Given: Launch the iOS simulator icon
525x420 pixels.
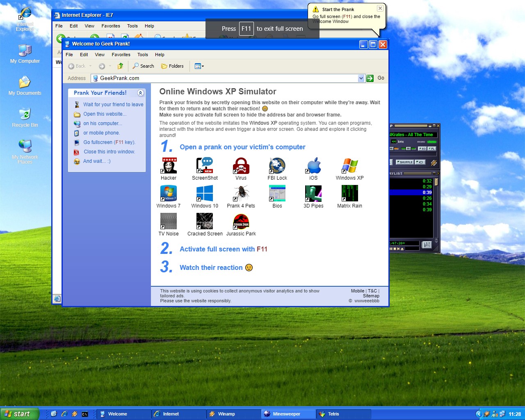Looking at the screenshot, I should click(313, 169).
